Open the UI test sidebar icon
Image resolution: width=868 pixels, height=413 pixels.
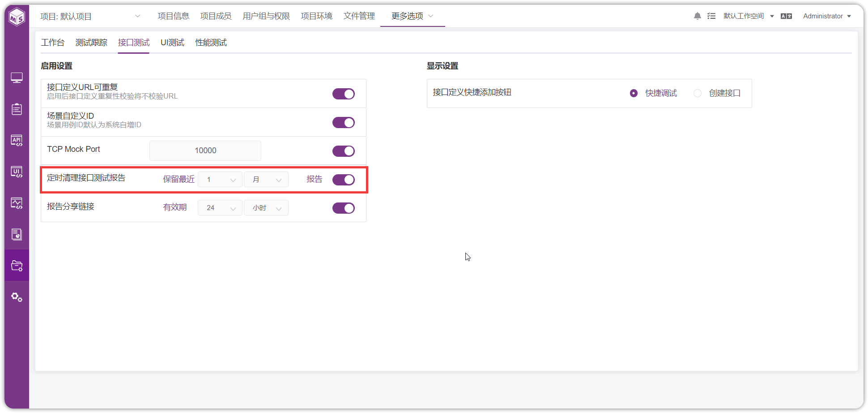click(x=17, y=172)
